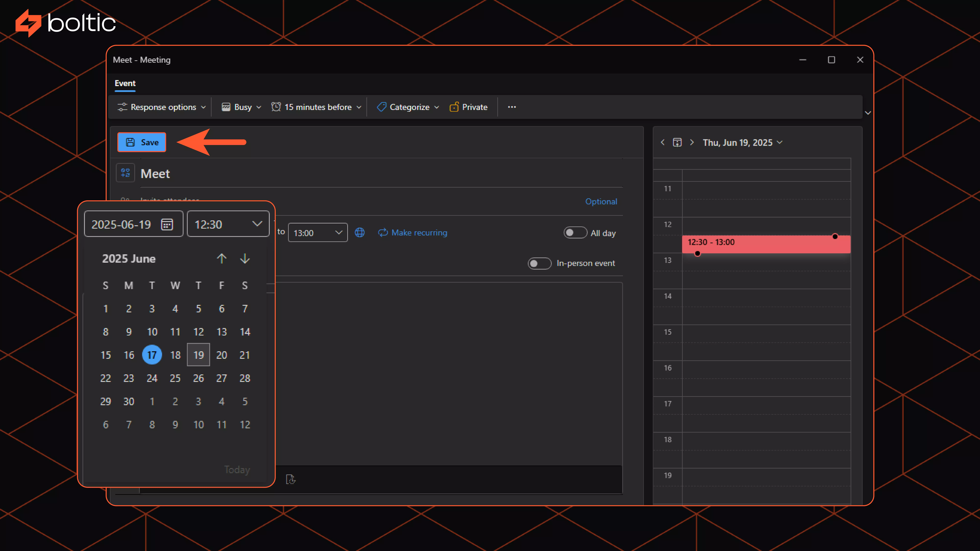Screen dimensions: 980x551
Task: Expand the 15 minutes before reminder dropdown
Action: (x=316, y=107)
